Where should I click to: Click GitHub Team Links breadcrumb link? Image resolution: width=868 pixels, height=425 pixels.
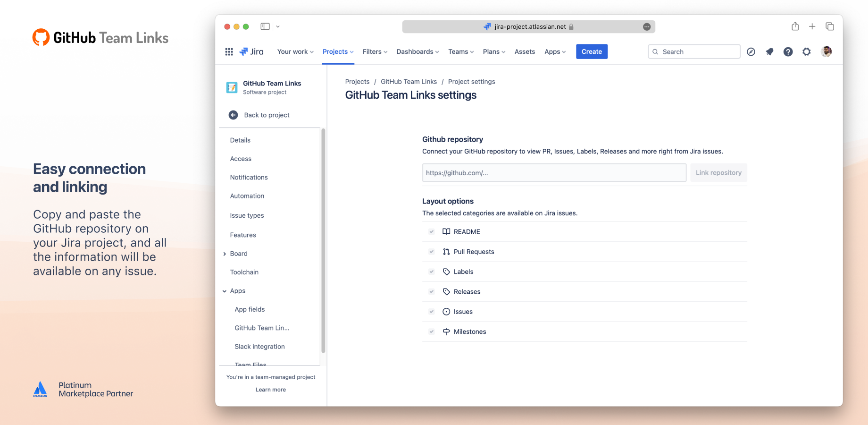(409, 82)
